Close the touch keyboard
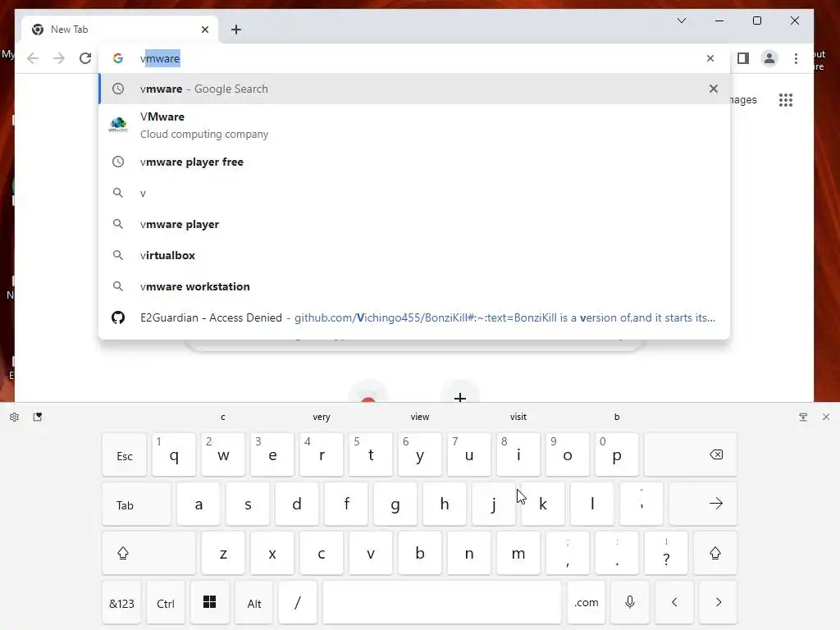 (x=826, y=417)
